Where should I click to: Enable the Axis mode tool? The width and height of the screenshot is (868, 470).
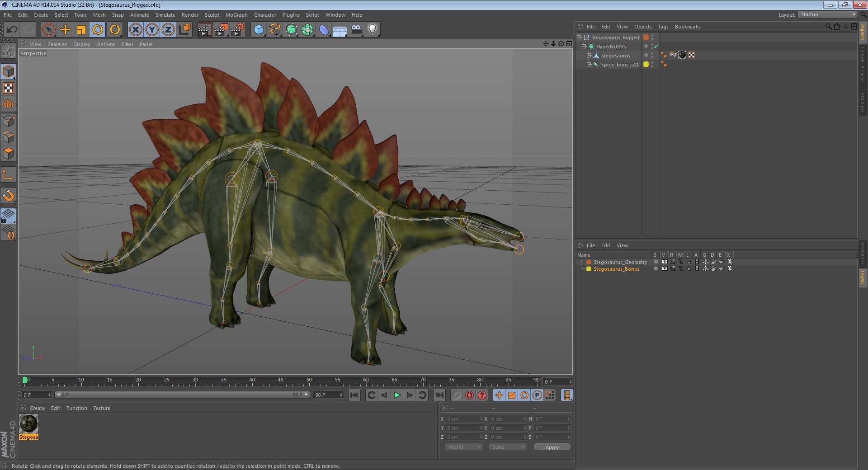pos(9,174)
